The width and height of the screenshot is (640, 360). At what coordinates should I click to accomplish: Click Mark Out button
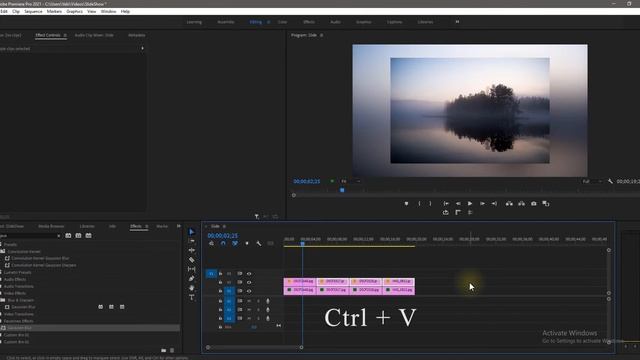point(430,204)
